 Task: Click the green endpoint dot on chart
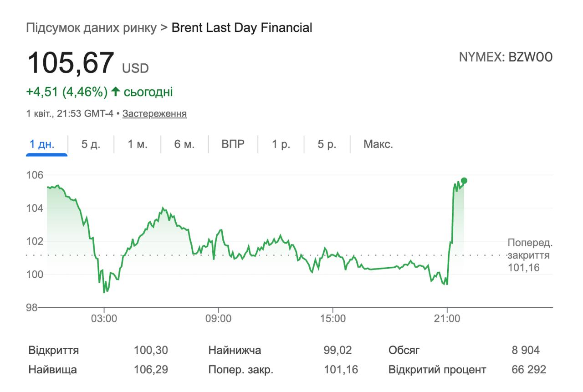464,181
